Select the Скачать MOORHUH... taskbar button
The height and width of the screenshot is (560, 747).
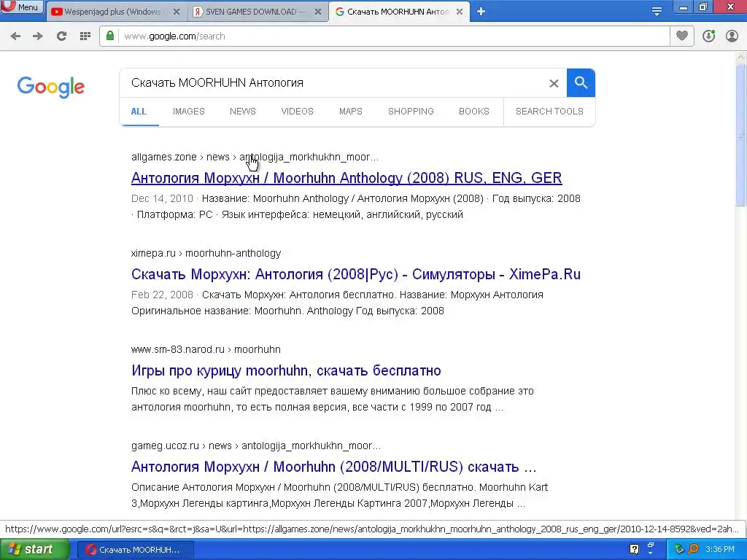135,550
